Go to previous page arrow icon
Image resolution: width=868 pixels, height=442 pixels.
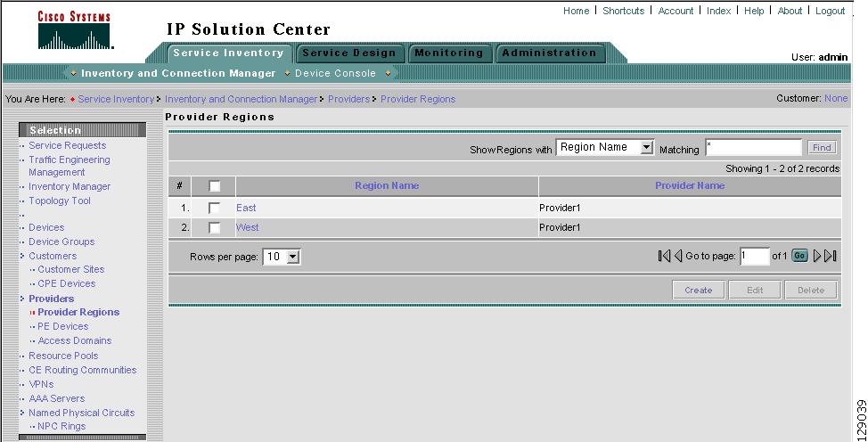click(x=677, y=256)
